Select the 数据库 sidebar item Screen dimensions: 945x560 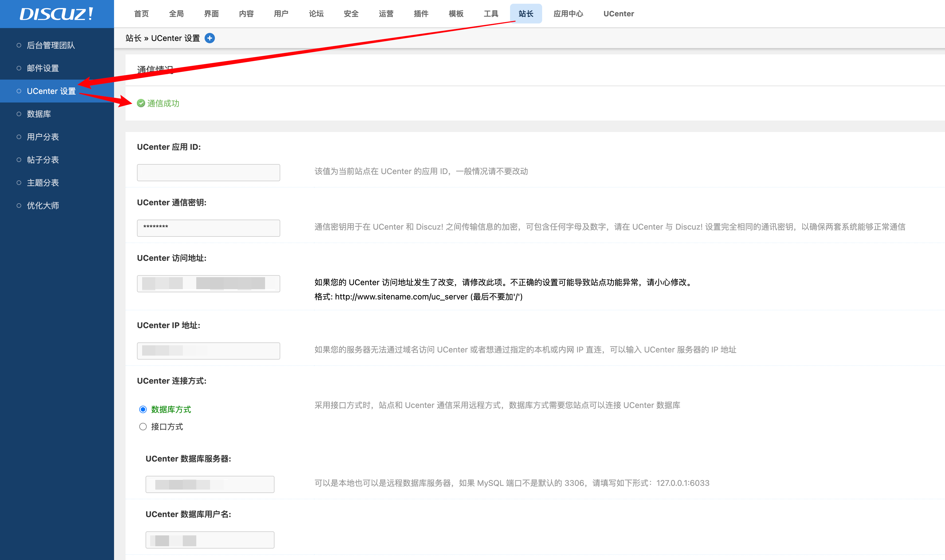click(x=39, y=114)
